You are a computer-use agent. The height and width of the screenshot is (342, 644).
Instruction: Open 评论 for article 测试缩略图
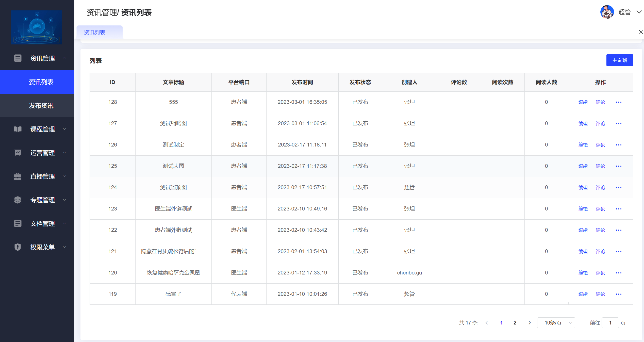click(600, 123)
